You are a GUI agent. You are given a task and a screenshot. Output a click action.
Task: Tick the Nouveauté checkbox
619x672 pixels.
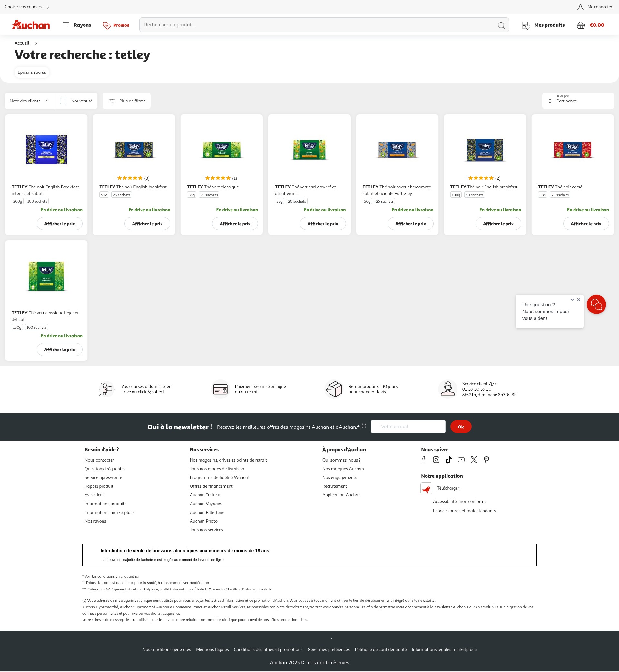63,101
